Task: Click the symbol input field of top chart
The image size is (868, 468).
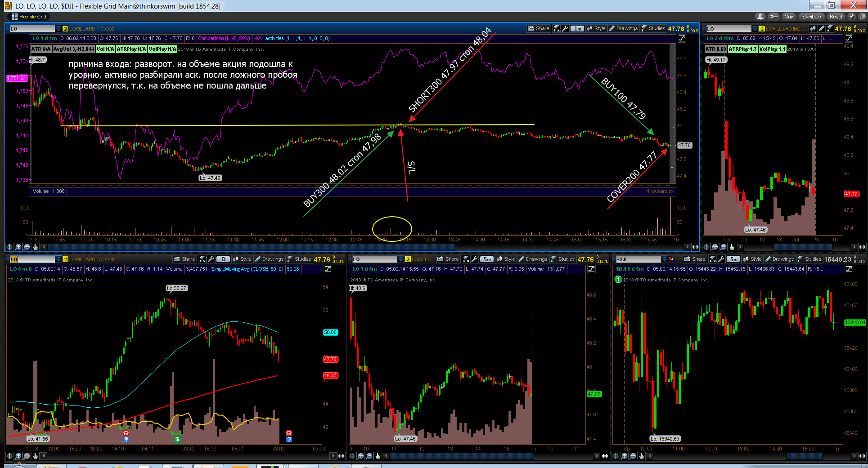Action: 32,28
